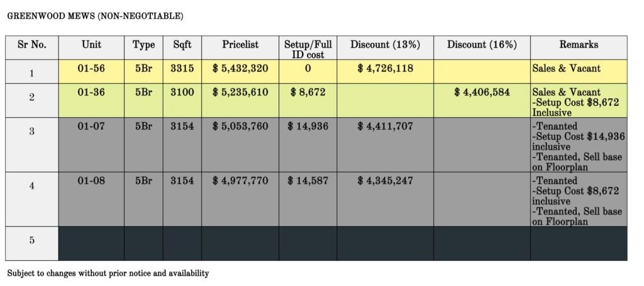644x286 pixels.
Task: Select the Setup/Full ID cost header
Action: [x=308, y=48]
